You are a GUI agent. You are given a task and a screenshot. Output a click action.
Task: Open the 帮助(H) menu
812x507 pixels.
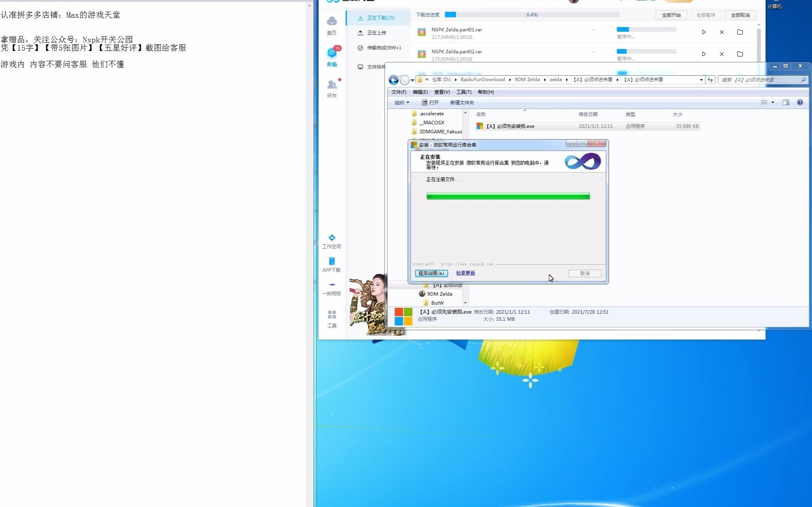click(486, 92)
